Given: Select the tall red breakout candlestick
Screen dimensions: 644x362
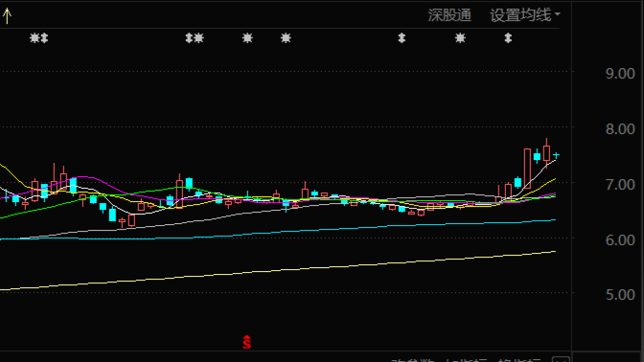Looking at the screenshot, I should coord(527,169).
